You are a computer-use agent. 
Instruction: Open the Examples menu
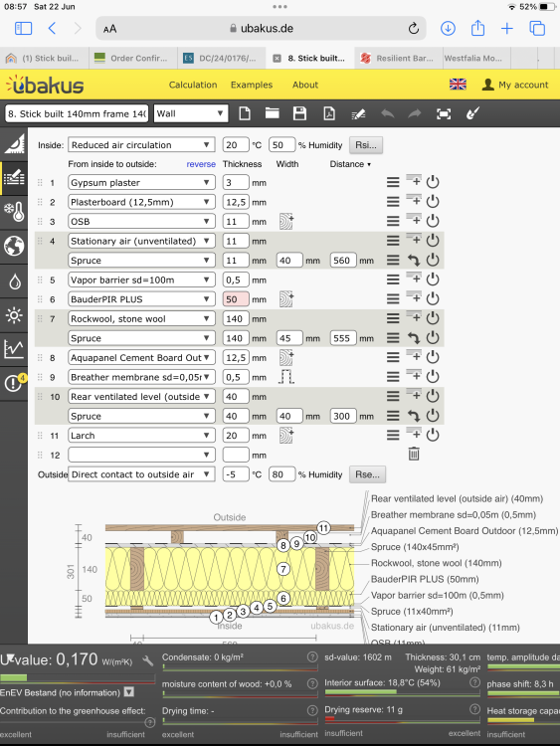tap(252, 85)
